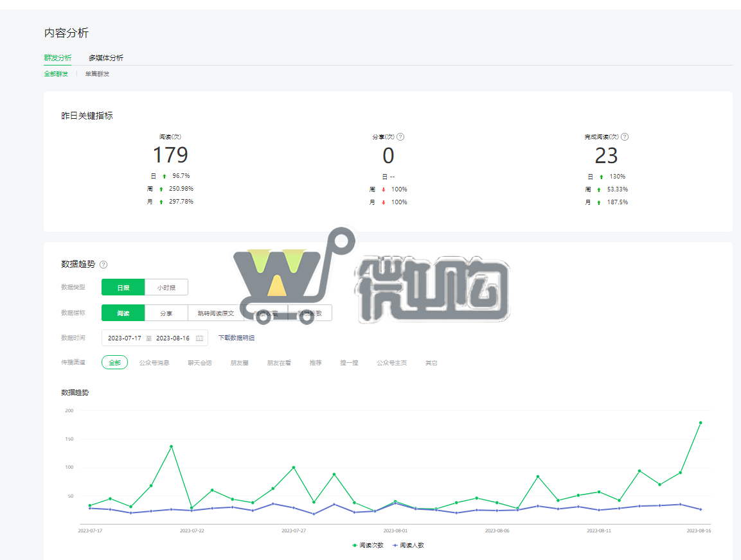
Task: Switch to 单篇群发 sub-tab
Action: point(97,74)
